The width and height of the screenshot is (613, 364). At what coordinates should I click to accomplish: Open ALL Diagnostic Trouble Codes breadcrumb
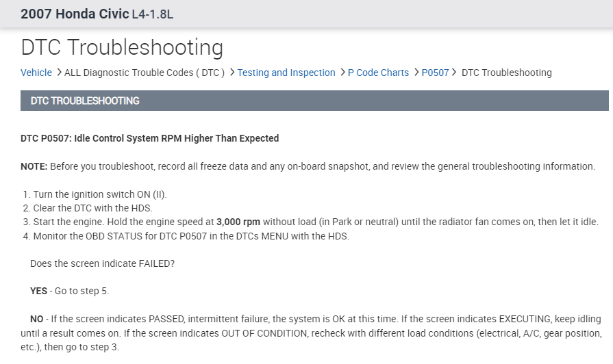point(145,73)
